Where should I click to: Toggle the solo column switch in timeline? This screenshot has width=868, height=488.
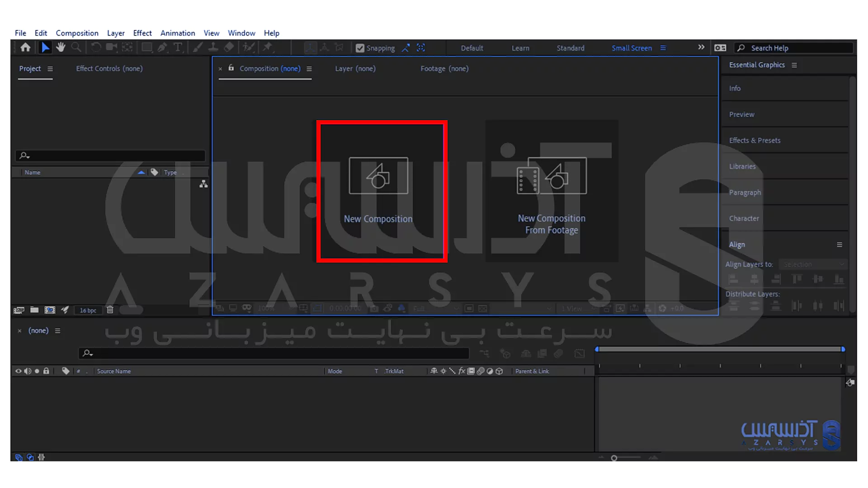click(x=37, y=371)
